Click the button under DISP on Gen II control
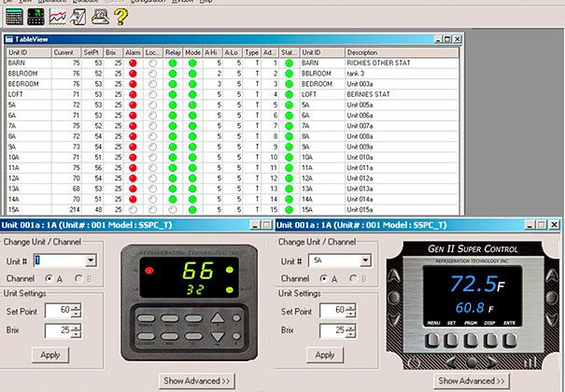Image resolution: width=565 pixels, height=392 pixels. pyautogui.click(x=490, y=340)
